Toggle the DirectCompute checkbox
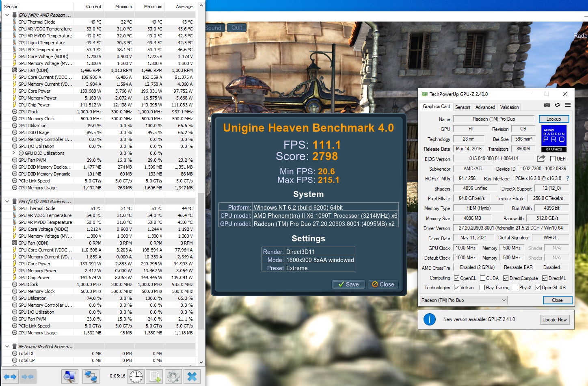The image size is (588, 386). pos(506,278)
